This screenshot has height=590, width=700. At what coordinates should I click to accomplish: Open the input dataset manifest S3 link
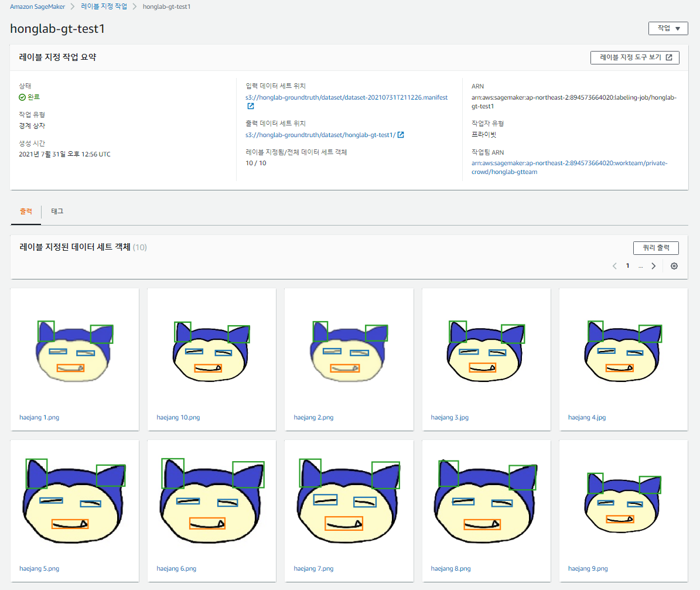click(346, 97)
